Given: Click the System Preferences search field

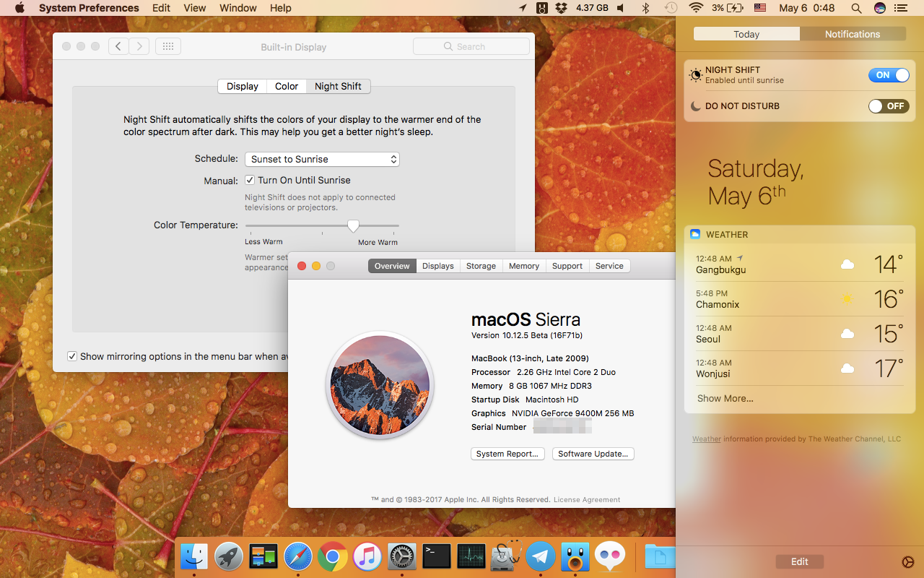Looking at the screenshot, I should (x=471, y=46).
